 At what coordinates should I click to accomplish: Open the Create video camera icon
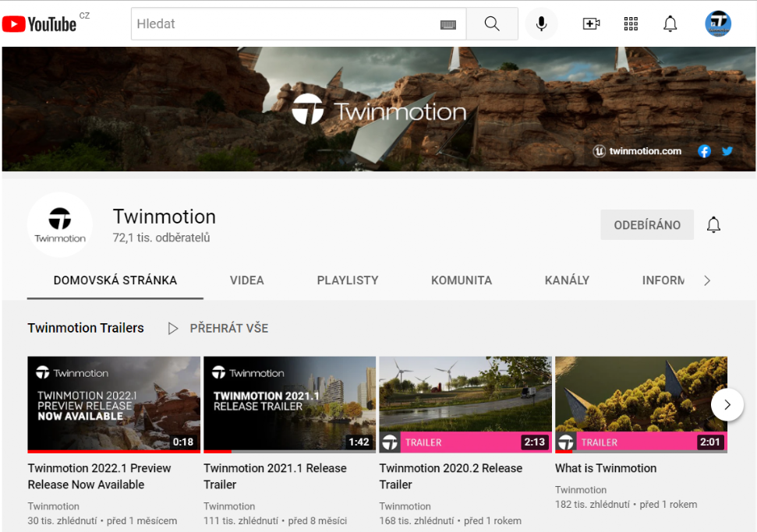tap(591, 23)
